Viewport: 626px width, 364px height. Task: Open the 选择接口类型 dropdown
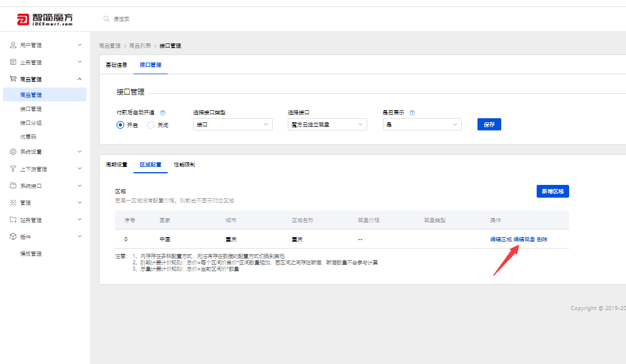tap(233, 125)
